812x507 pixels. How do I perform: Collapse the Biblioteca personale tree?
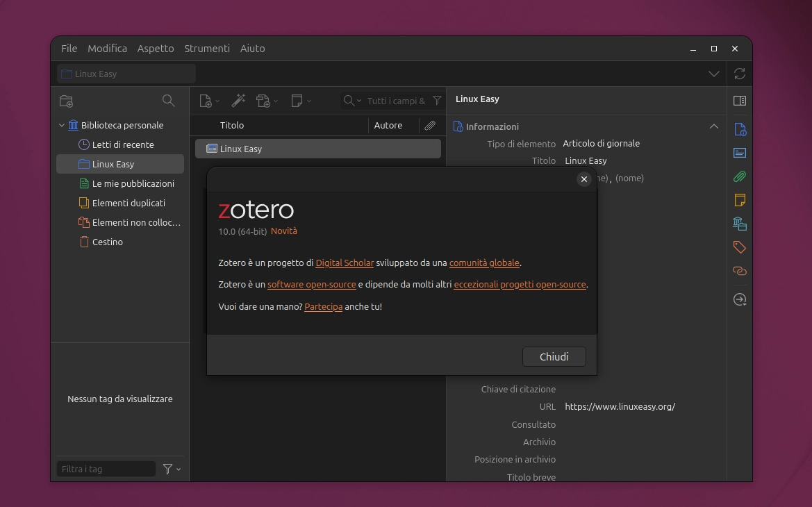pyautogui.click(x=62, y=125)
